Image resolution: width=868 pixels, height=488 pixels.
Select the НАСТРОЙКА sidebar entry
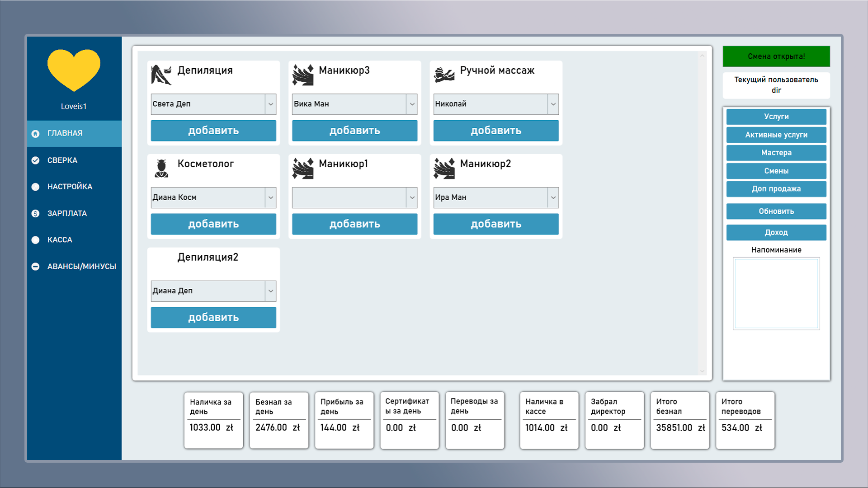tap(69, 186)
